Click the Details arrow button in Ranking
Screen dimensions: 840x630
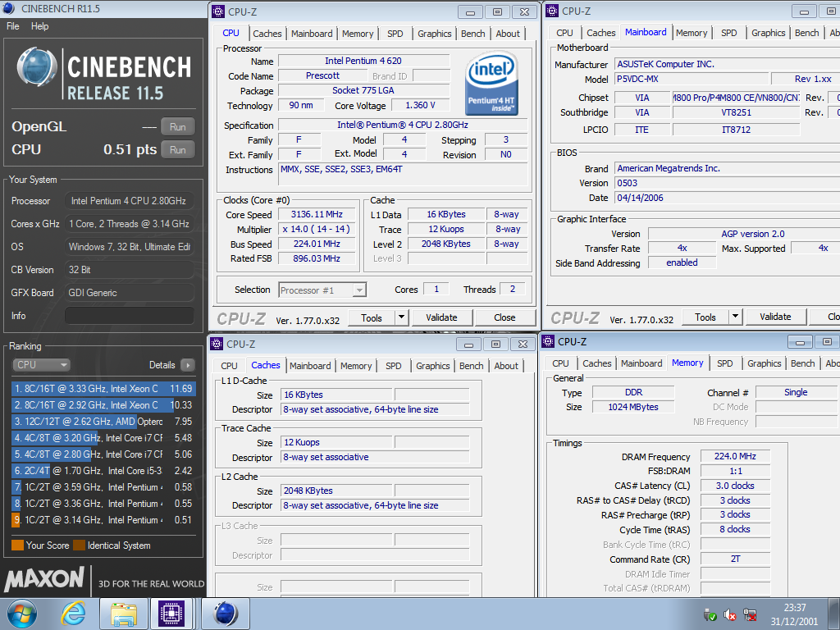pyautogui.click(x=188, y=365)
